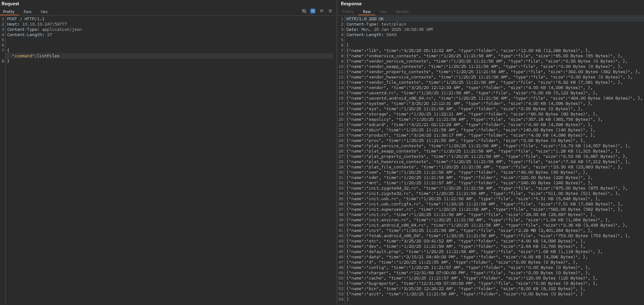Click the closing brace on request line 8
644x305 pixels.
coord(8,61)
